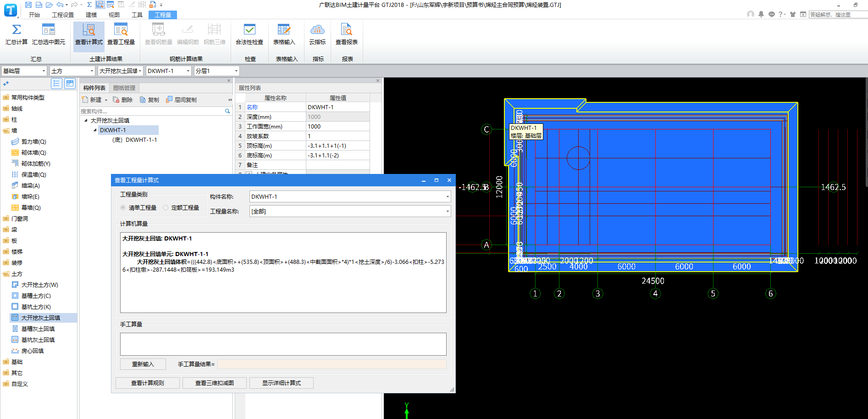This screenshot has width=868, height=419.
Task: Open the DKWHT-1 component dropdown in selector bar
Action: 188,71
